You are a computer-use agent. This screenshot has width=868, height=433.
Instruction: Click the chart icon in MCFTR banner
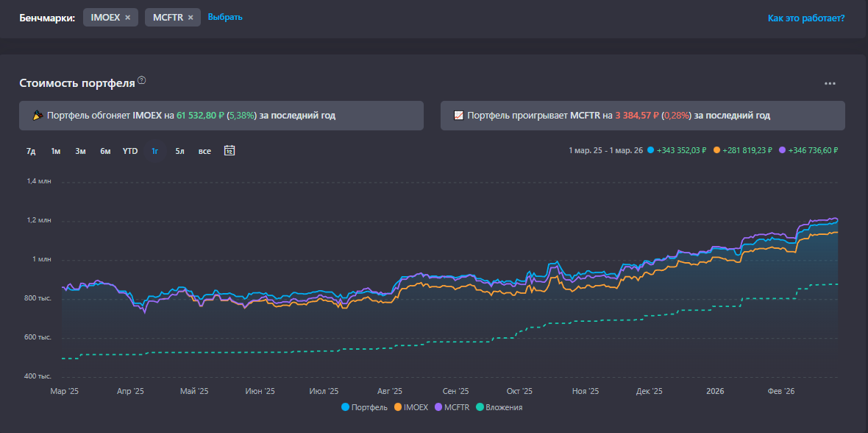(458, 116)
